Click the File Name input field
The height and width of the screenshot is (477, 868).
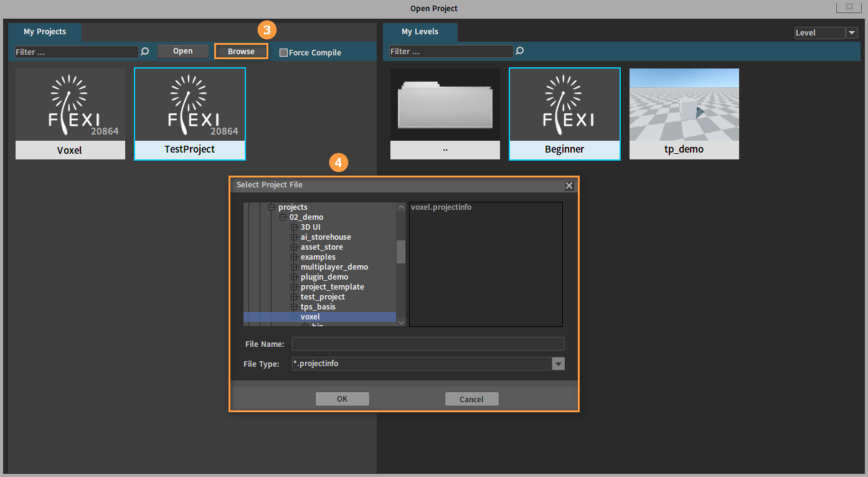[x=428, y=344]
